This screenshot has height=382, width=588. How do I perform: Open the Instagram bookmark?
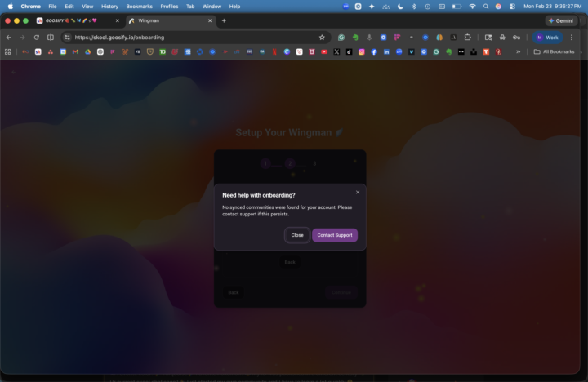[x=362, y=51]
